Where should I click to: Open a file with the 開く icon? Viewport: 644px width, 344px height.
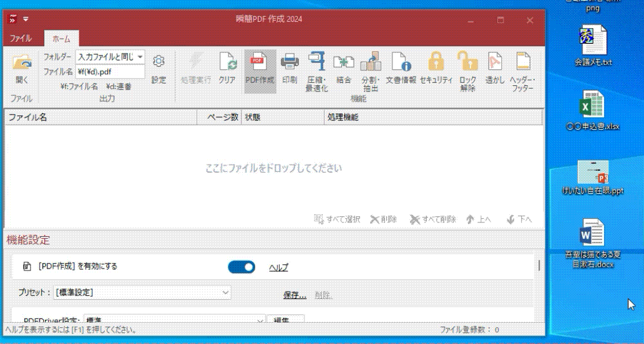[22, 69]
